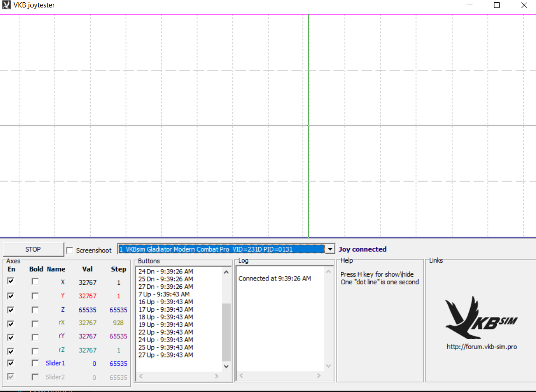Toggle Bold for the Y axis

(x=35, y=296)
